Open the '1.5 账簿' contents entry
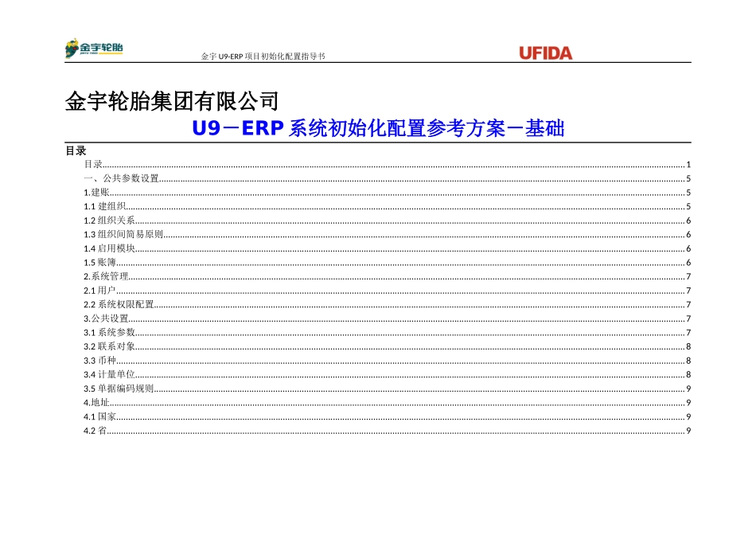The height and width of the screenshot is (535, 756). (388, 263)
